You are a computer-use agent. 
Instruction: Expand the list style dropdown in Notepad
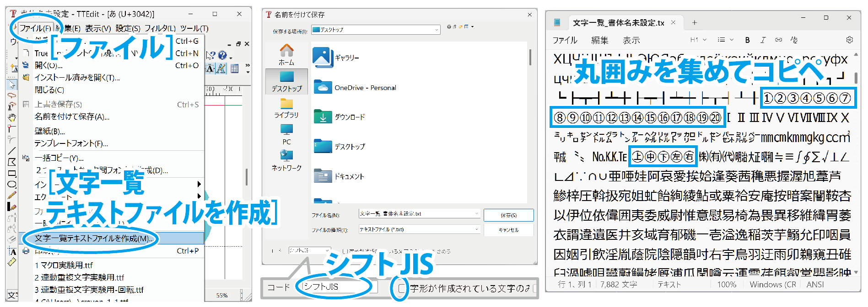point(725,40)
